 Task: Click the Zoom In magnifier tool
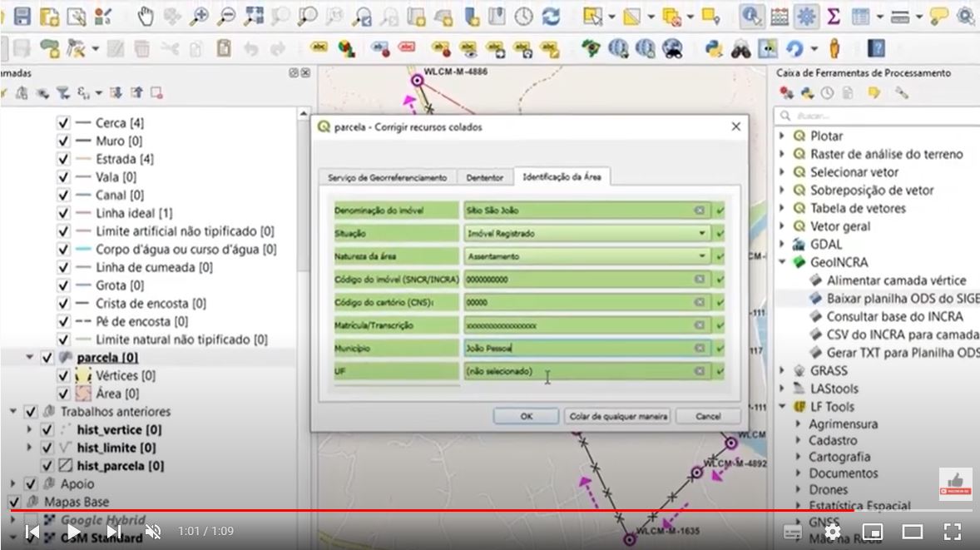click(200, 17)
